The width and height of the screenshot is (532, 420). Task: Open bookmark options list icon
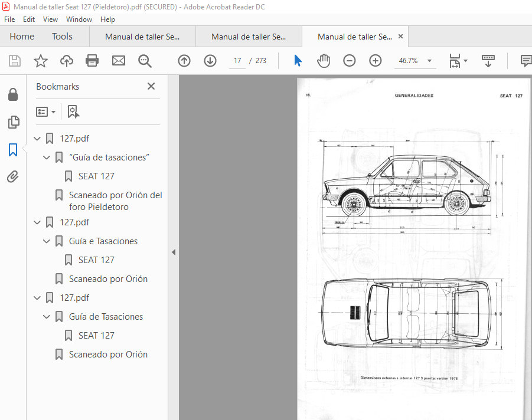click(x=45, y=111)
